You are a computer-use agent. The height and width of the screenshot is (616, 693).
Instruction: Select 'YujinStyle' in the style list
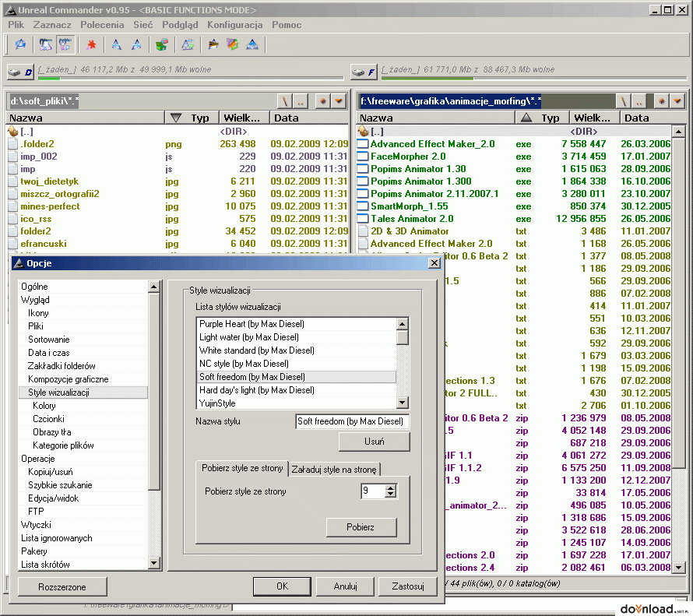[296, 403]
